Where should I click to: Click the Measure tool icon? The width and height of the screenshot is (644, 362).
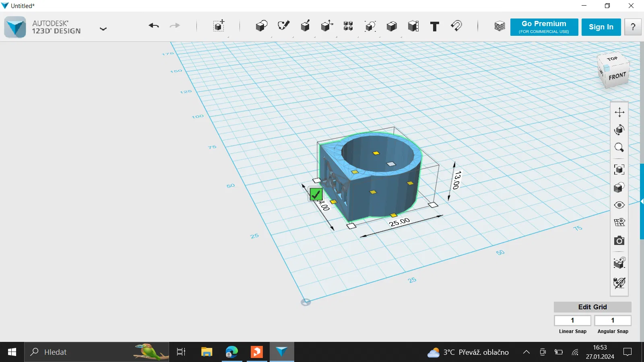point(413,27)
